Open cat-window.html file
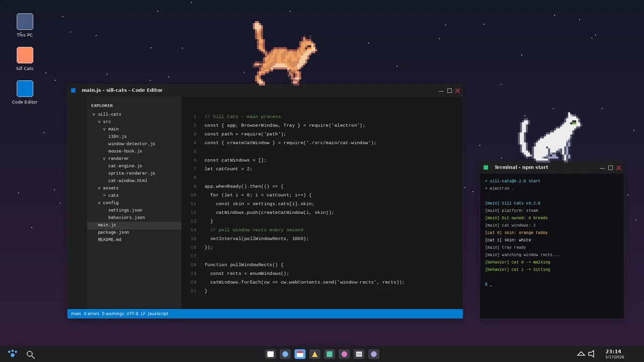The image size is (644, 362). (x=134, y=180)
